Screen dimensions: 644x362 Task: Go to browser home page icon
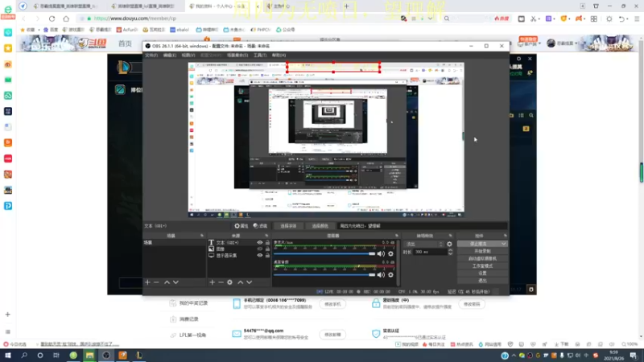tap(66, 19)
